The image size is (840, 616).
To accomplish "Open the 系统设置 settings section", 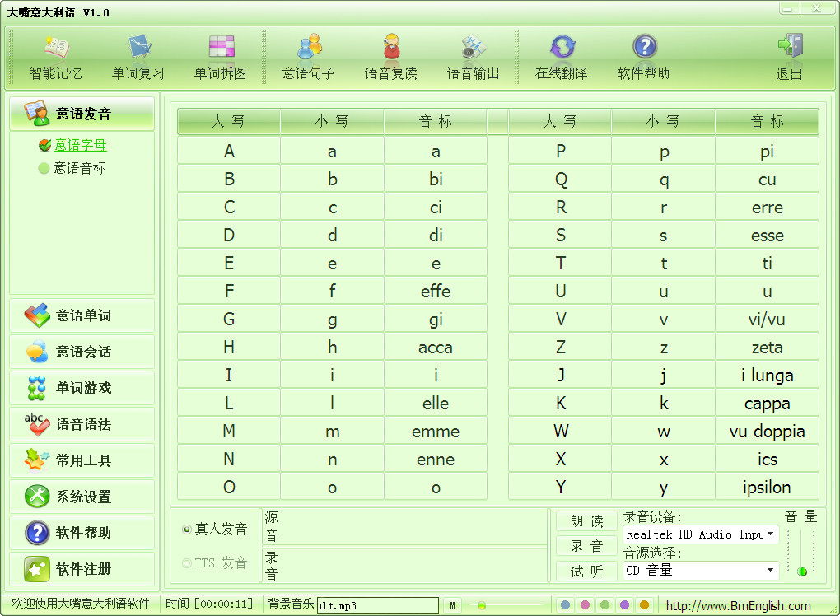I will point(80,497).
